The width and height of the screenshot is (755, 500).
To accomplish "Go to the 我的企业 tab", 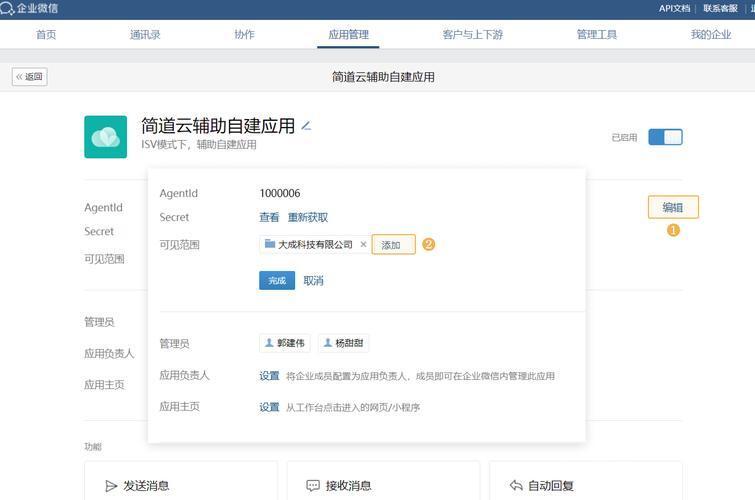I will click(711, 35).
